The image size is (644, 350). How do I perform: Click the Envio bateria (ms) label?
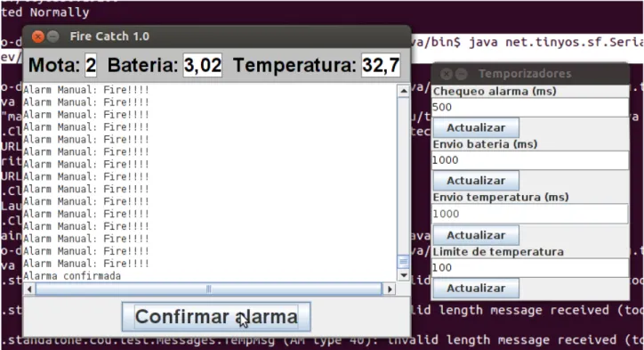485,144
